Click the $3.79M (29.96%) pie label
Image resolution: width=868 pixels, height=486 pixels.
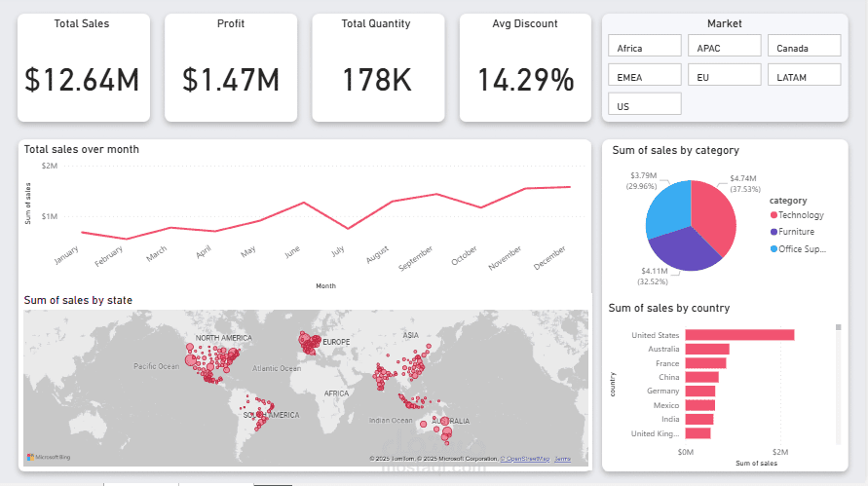[642, 181]
